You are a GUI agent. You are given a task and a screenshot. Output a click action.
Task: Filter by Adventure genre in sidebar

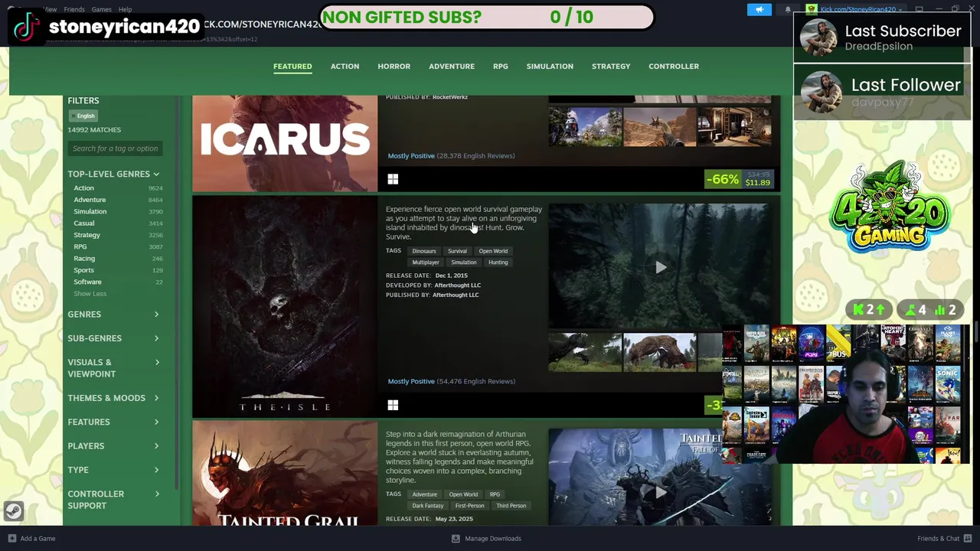(118, 200)
